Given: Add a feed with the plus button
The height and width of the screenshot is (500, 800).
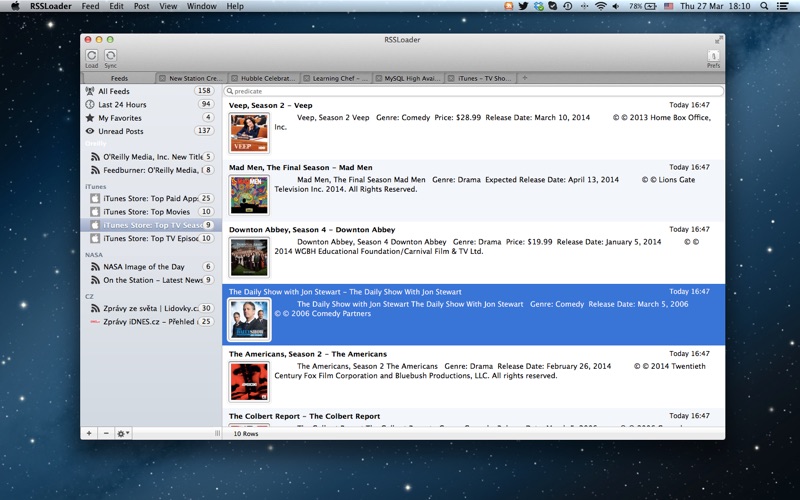Looking at the screenshot, I should pos(89,433).
